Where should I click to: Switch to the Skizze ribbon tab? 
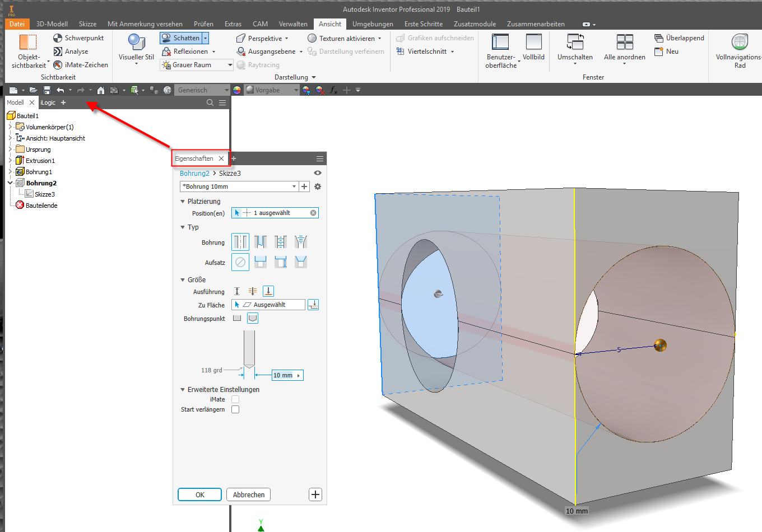coord(87,24)
